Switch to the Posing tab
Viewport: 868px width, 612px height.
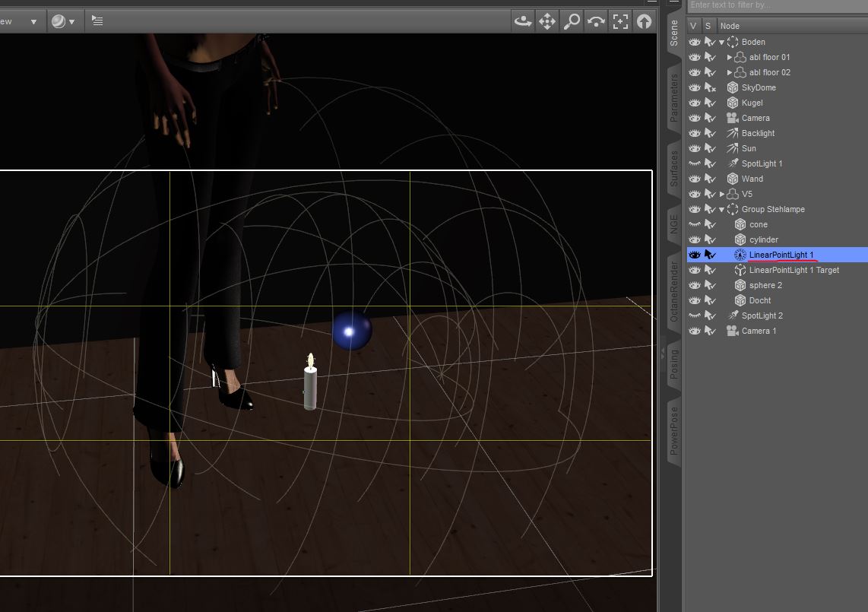[x=673, y=364]
